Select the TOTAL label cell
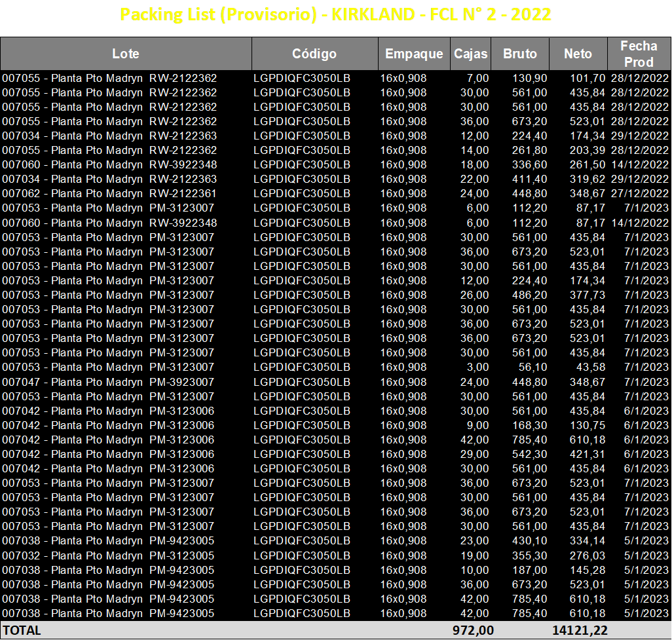 click(22, 631)
